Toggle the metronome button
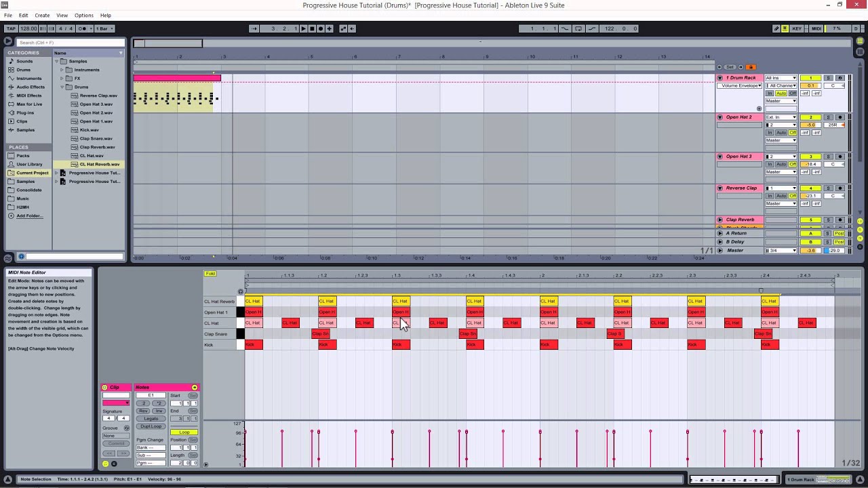Screen dimensions: 868x488 tap(83, 28)
